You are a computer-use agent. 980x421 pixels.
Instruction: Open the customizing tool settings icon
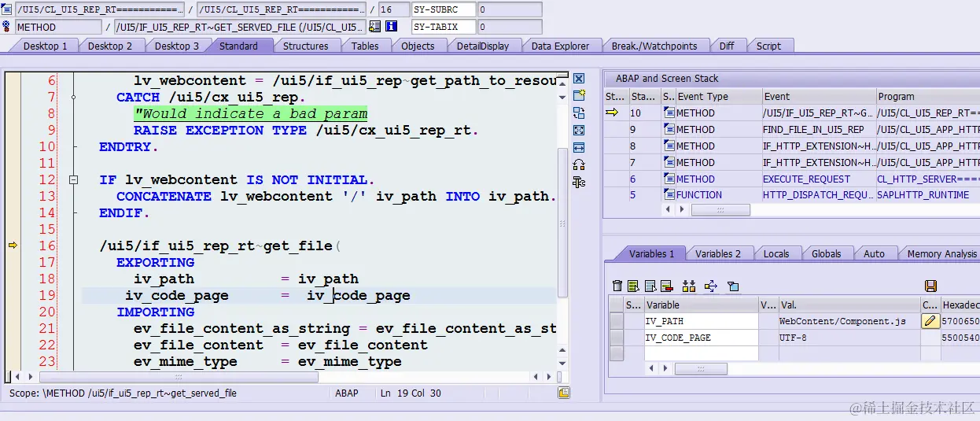(x=579, y=183)
